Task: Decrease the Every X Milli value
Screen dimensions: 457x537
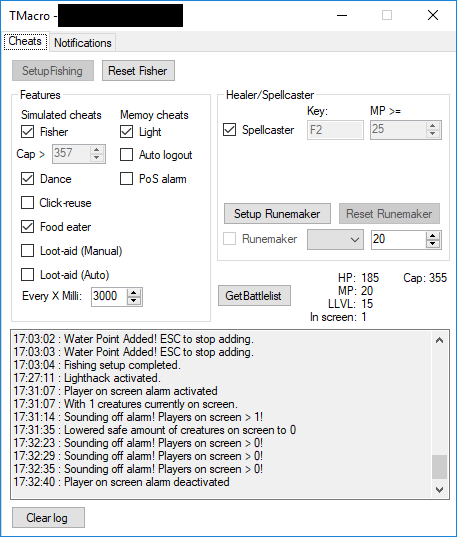Action: coord(134,301)
